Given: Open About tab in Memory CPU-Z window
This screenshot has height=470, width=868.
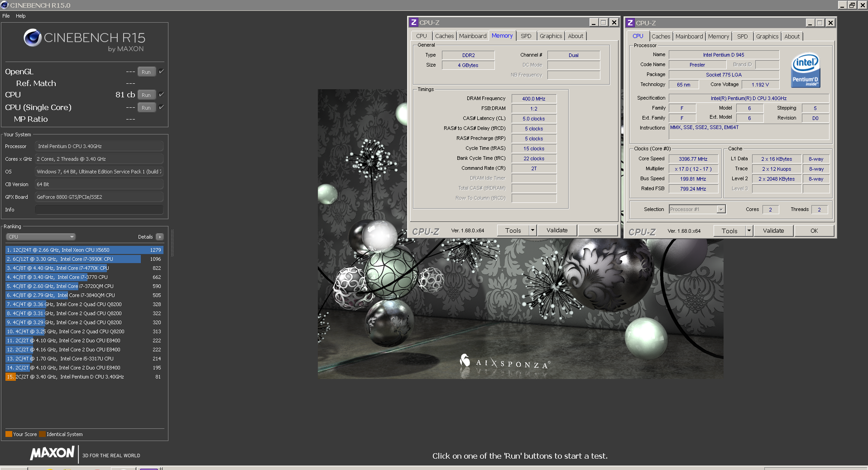Looking at the screenshot, I should (x=575, y=36).
